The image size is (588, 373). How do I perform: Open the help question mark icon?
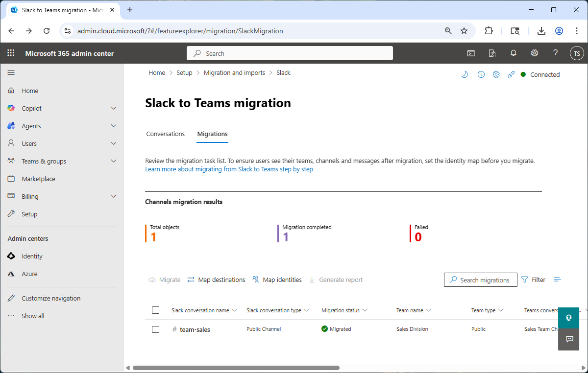pyautogui.click(x=555, y=53)
